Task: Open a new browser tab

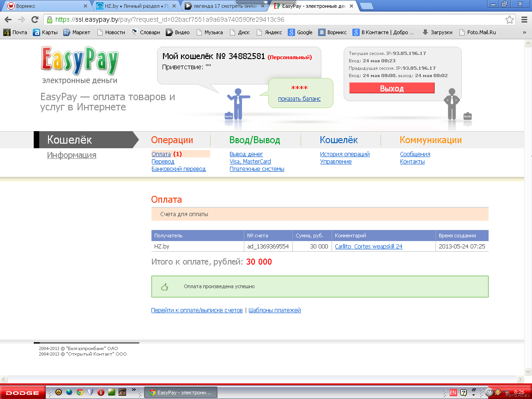Action: [366, 6]
